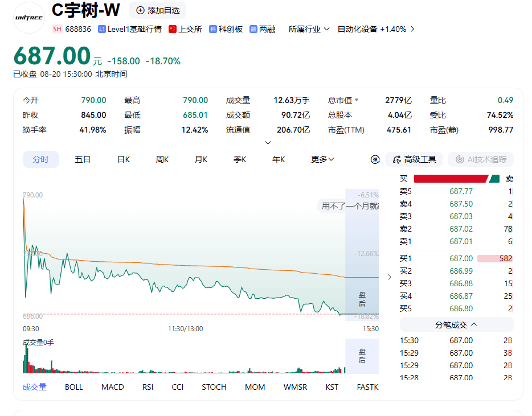Select the MACD indicator tab
532x416 pixels.
pos(113,387)
